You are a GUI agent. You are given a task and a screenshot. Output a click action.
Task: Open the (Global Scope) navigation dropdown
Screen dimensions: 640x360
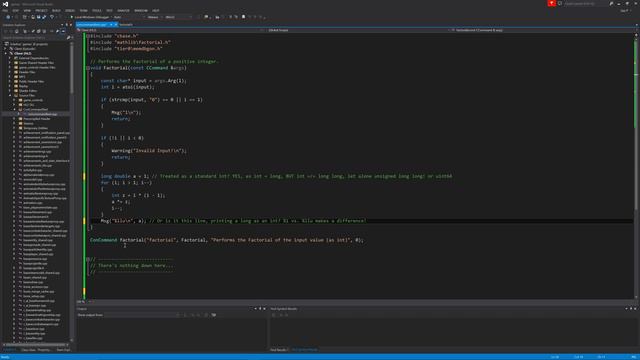[x=358, y=30]
